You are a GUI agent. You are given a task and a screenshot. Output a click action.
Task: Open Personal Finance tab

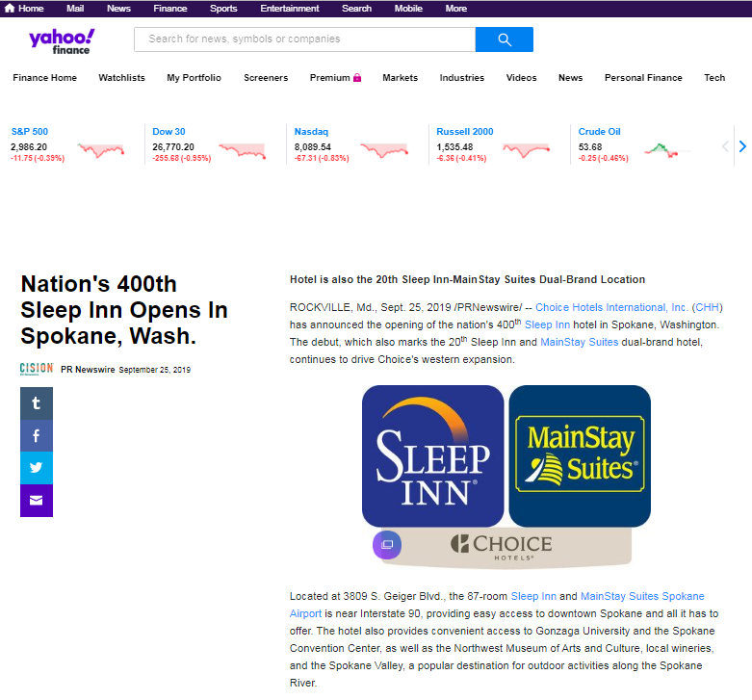(x=643, y=78)
